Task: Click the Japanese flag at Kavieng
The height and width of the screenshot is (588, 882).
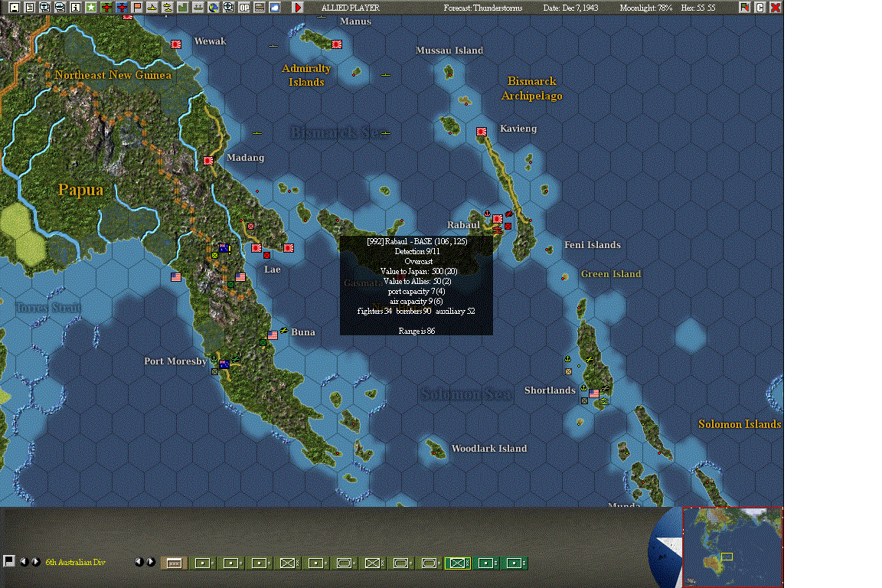Action: [482, 132]
